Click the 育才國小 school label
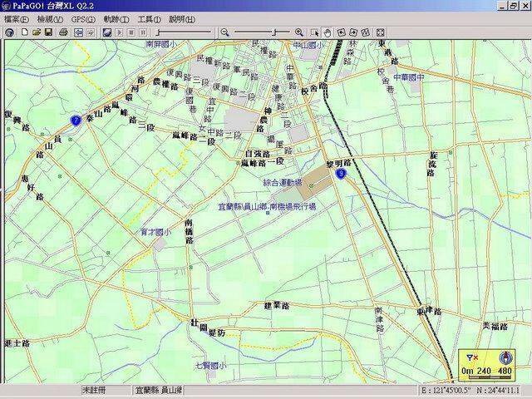The height and width of the screenshot is (399, 532). pos(155,233)
